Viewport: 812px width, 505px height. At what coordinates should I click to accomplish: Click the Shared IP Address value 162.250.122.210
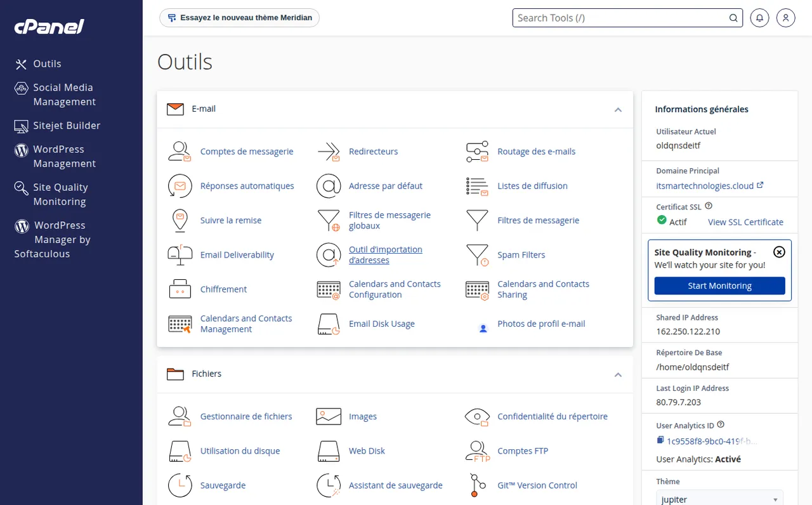[x=688, y=331]
